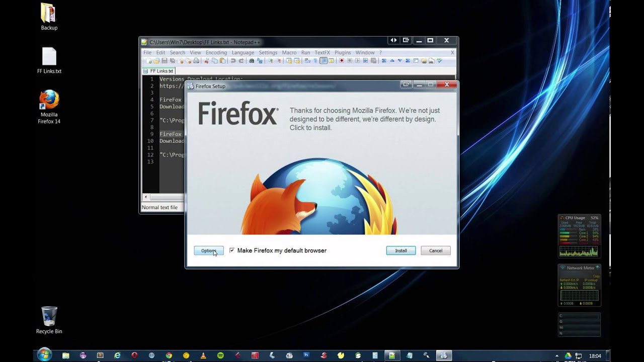Open the Search menu in Notepad++
The image size is (644, 362).
177,52
